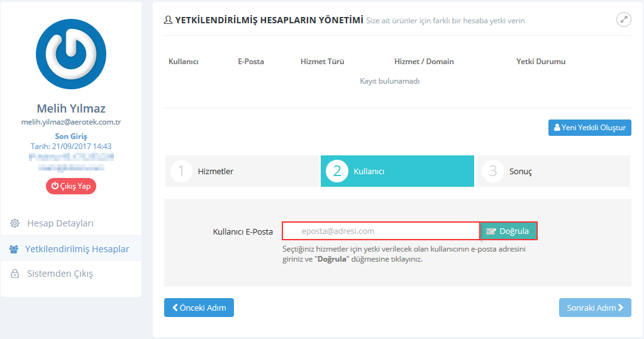Click the Yetki Durumu column header

coord(540,62)
